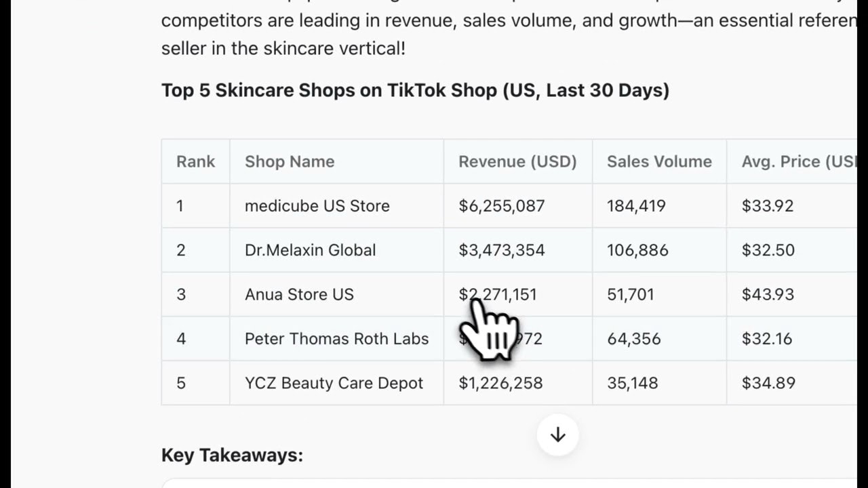Viewport: 868px width, 488px height.
Task: Click the scroll-down arrow button
Action: tap(557, 435)
